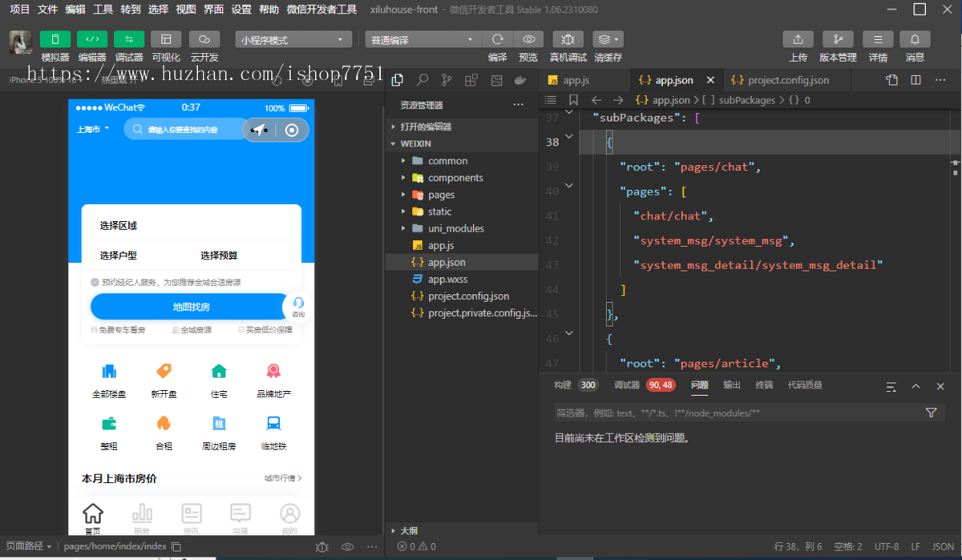Open the 普通编译 compile mode dropdown
Screen dimensions: 962x560
422,39
